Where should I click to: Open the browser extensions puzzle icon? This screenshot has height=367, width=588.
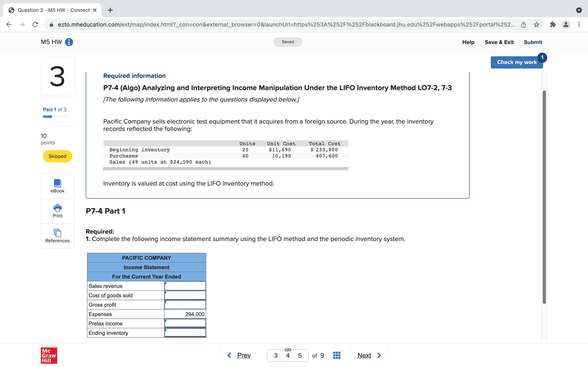click(553, 24)
